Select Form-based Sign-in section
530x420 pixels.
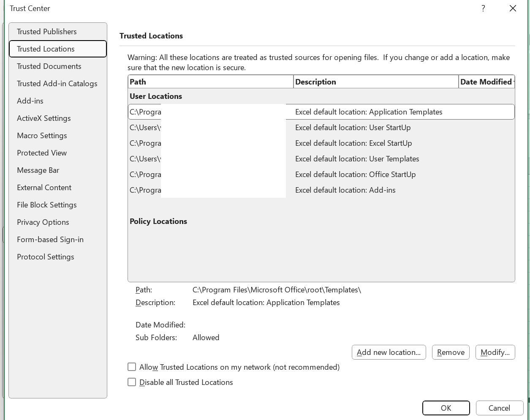point(58,240)
